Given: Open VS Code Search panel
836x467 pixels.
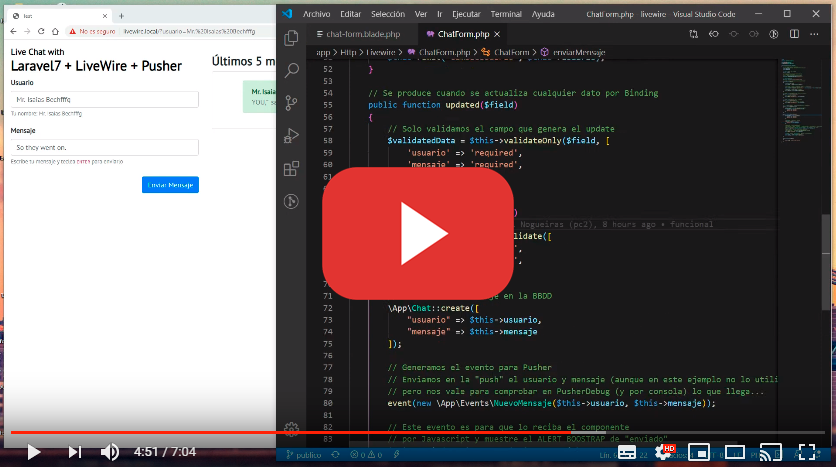Looking at the screenshot, I should point(291,70).
